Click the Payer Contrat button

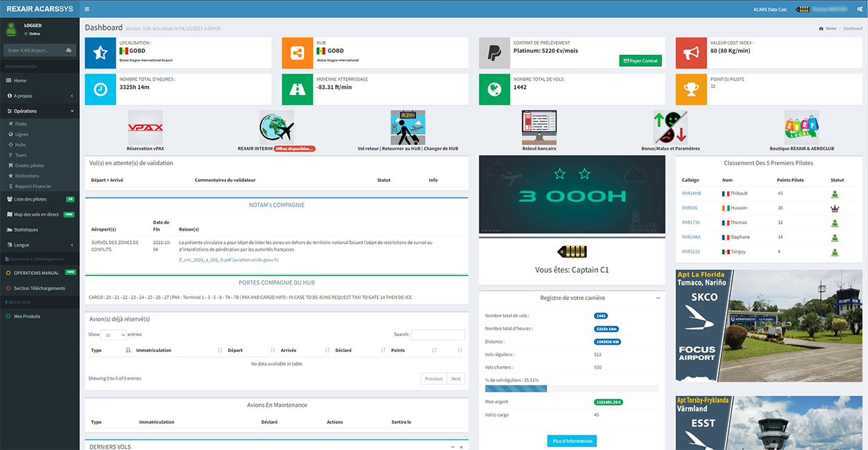[x=640, y=61]
